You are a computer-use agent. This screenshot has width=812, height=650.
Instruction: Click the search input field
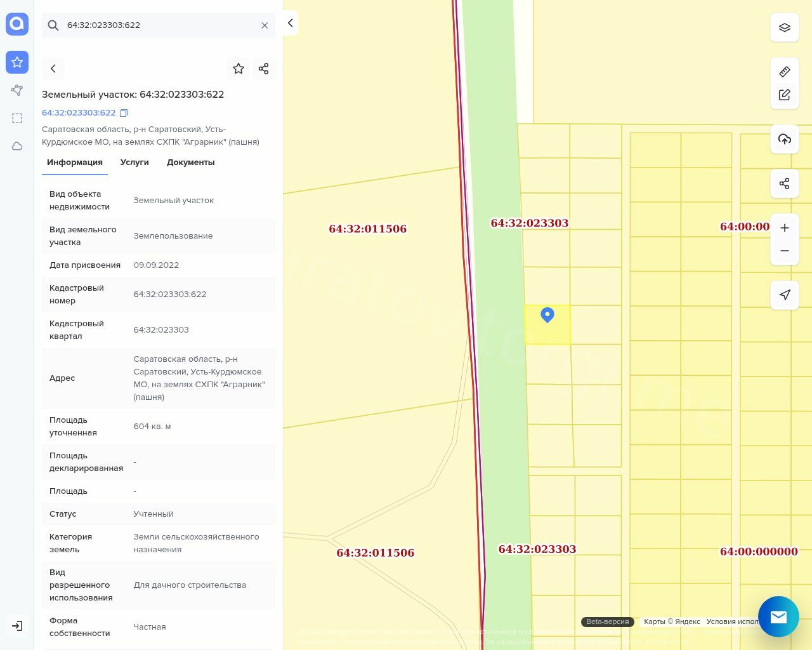click(159, 25)
